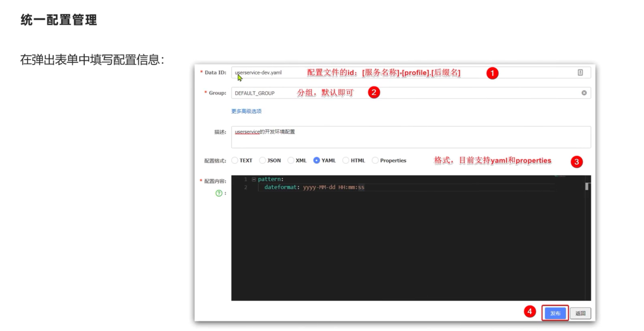The image size is (644, 331).
Task: Click red annotation marker 4 beside 发布
Action: click(x=530, y=312)
